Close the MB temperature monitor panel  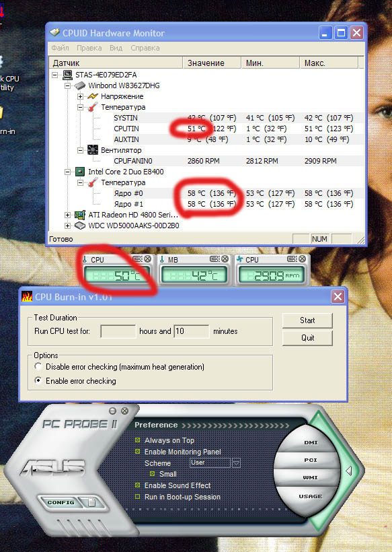pyautogui.click(x=225, y=258)
